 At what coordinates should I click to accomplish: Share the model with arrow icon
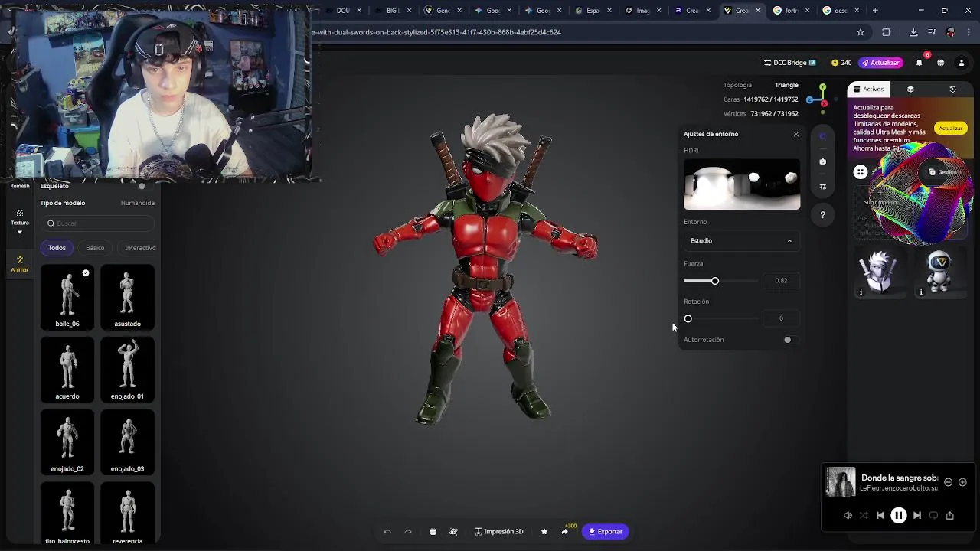pyautogui.click(x=565, y=531)
